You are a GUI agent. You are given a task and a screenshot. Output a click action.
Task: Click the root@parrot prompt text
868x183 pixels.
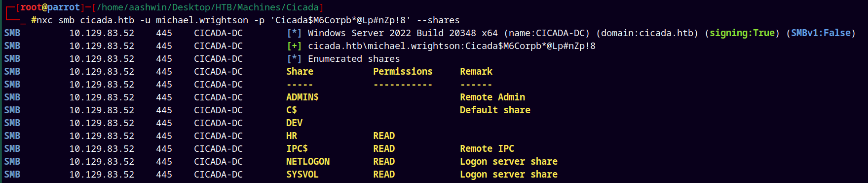[x=50, y=7]
